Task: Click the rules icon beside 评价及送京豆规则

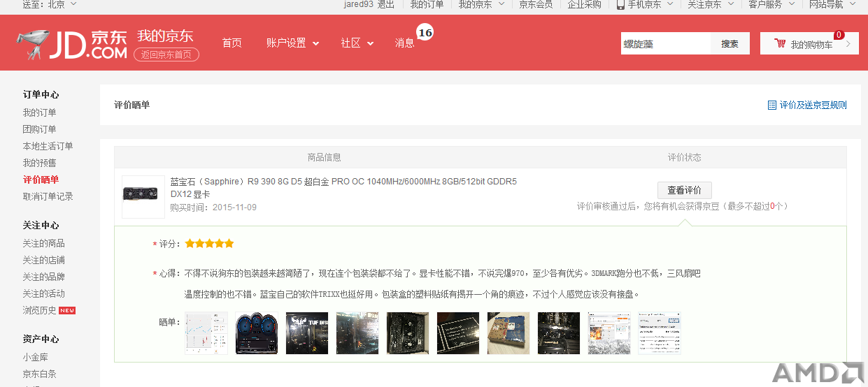Action: [x=772, y=105]
